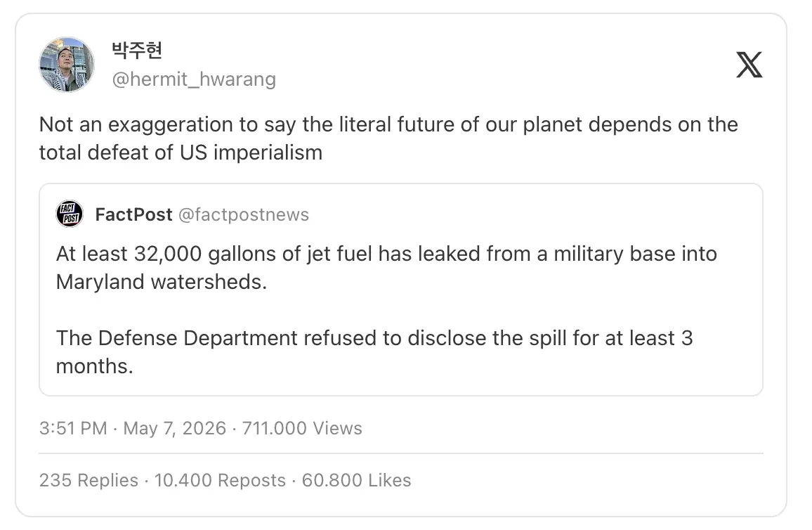
Task: Open the author's round profile photo
Action: [x=67, y=65]
